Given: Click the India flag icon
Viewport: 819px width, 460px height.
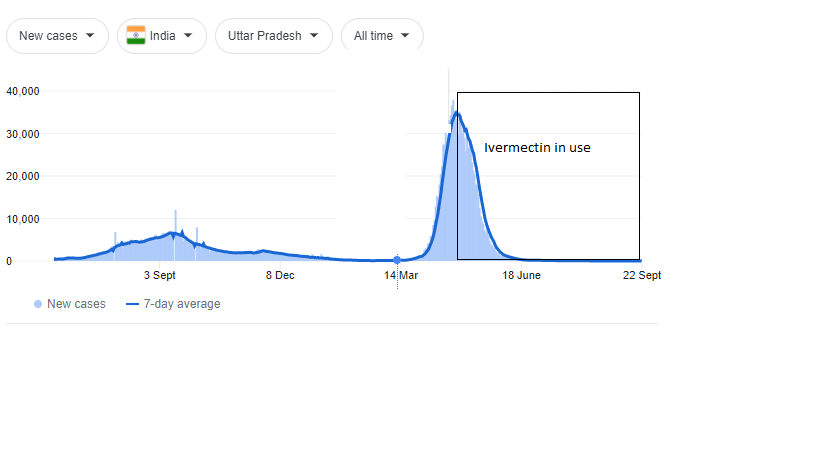Looking at the screenshot, I should pos(136,36).
